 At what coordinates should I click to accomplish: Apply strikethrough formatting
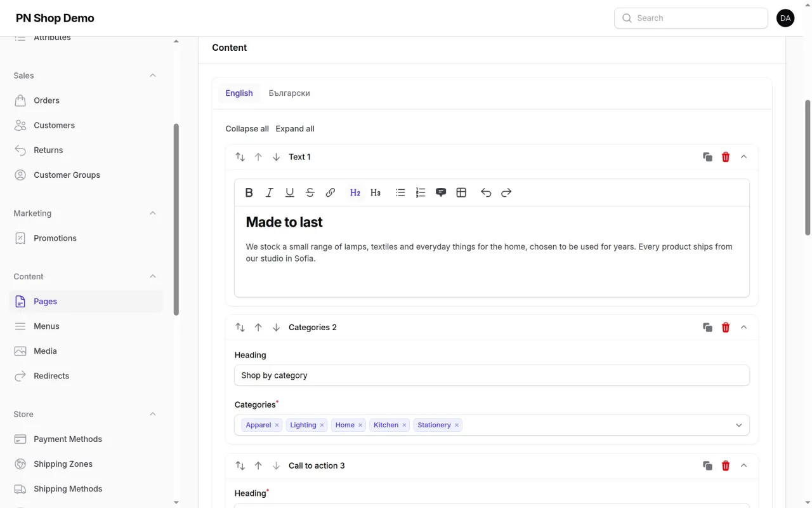(310, 192)
